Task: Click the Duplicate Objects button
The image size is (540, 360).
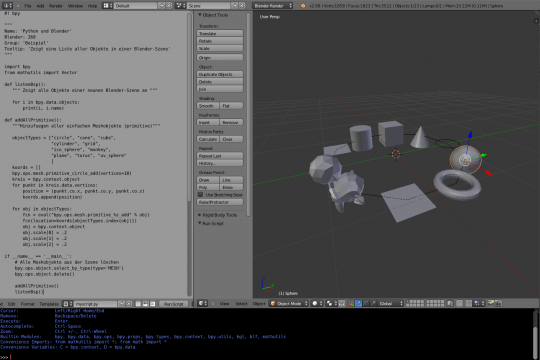Action: point(220,74)
